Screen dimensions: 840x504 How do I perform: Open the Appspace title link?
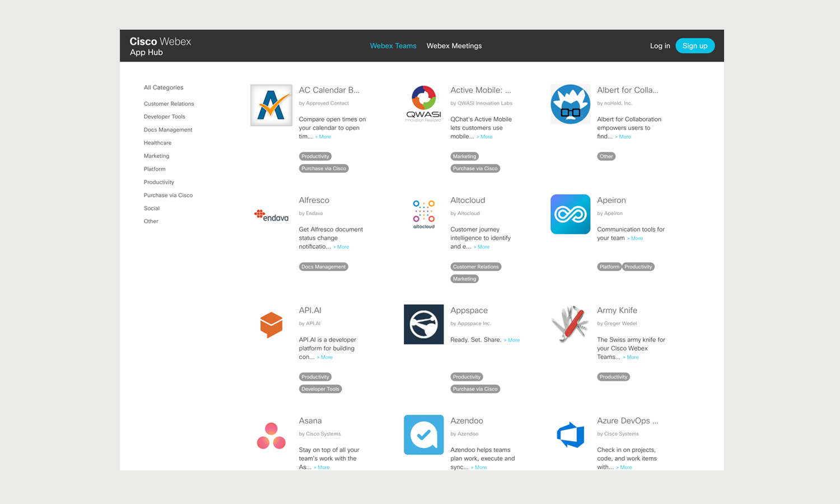[x=469, y=311]
